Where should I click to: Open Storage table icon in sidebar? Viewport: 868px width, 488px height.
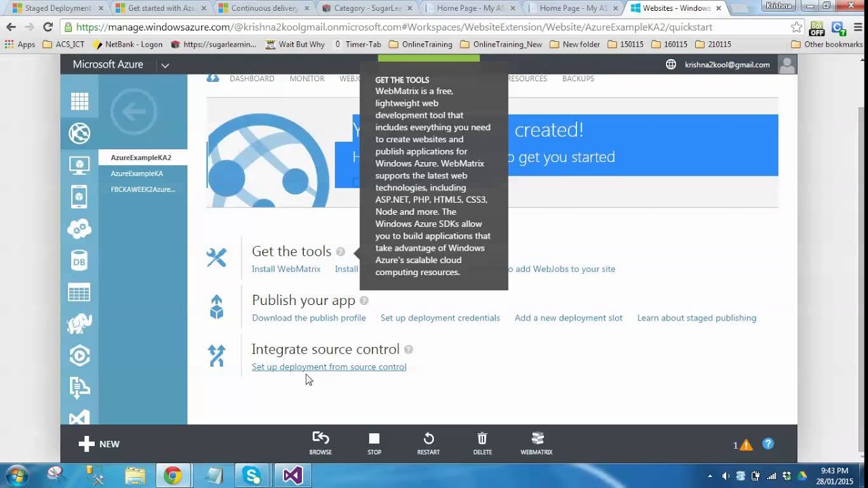click(x=79, y=293)
